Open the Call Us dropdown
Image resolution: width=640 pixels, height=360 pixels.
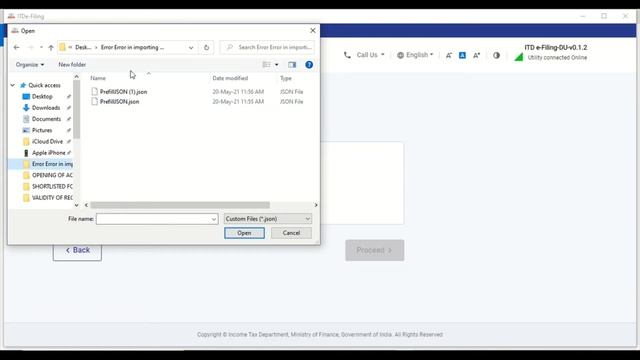pos(370,55)
